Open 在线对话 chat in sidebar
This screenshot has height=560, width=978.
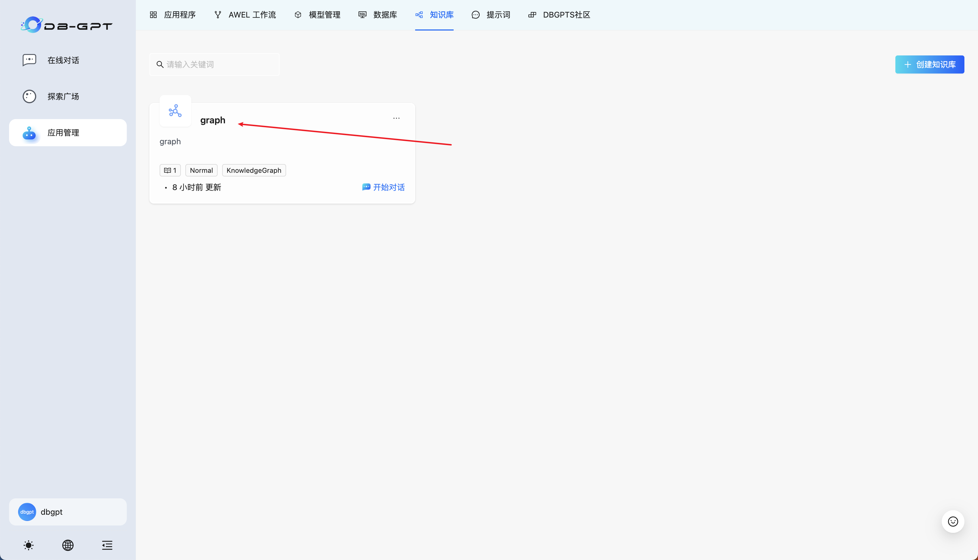pyautogui.click(x=68, y=60)
